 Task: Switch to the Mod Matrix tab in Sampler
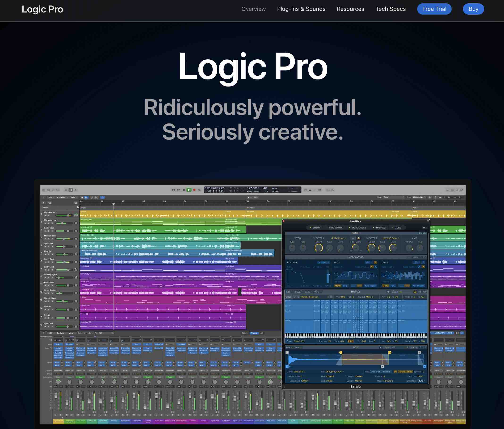(x=336, y=228)
